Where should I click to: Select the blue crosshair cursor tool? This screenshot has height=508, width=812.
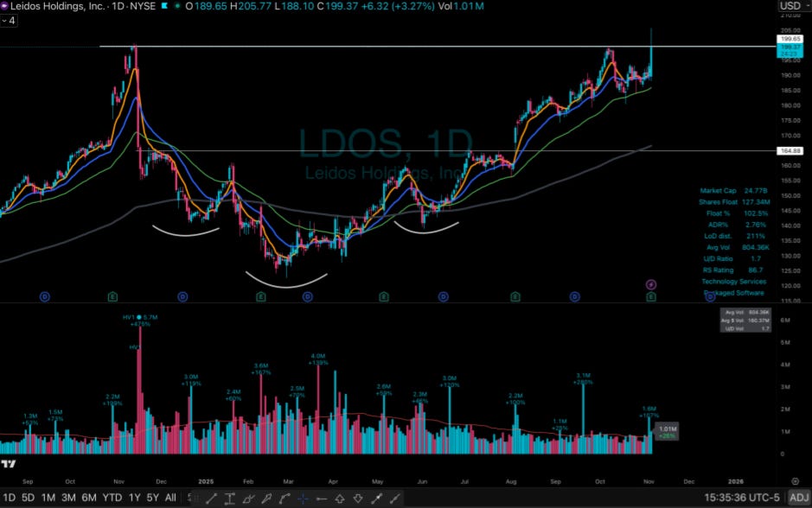(x=303, y=498)
